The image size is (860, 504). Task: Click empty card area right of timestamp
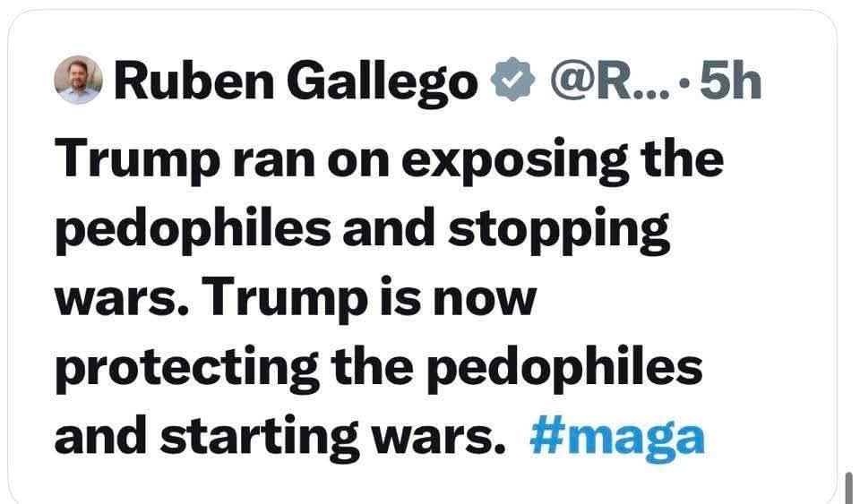798,81
